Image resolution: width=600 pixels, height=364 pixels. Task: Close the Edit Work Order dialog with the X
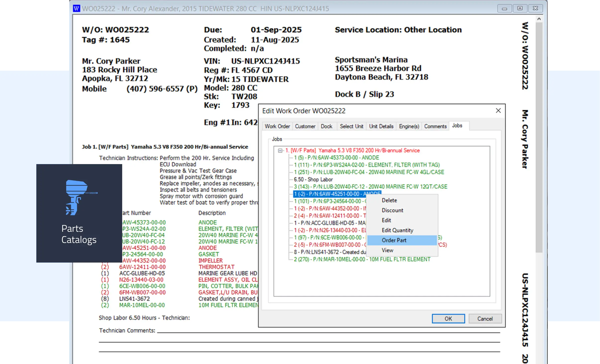coord(498,110)
